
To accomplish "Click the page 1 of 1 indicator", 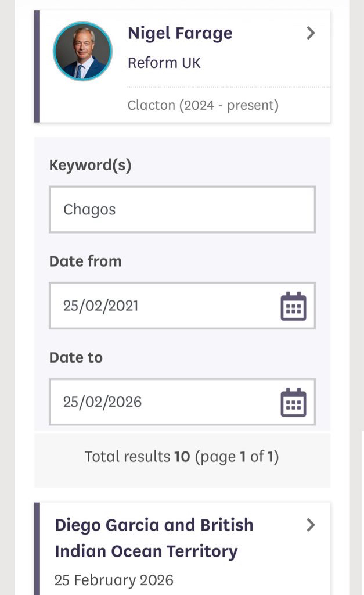I will [x=237, y=457].
